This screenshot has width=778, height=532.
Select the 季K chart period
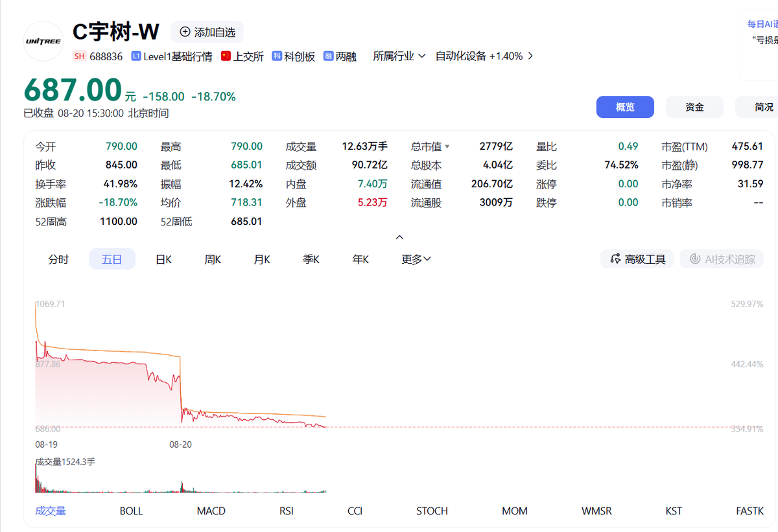tap(311, 259)
